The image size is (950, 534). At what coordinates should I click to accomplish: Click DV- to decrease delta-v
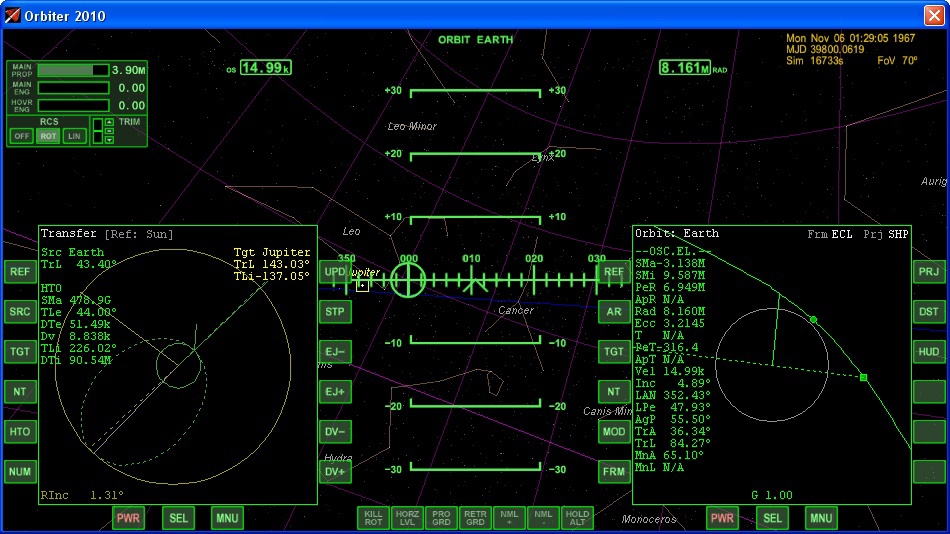335,432
